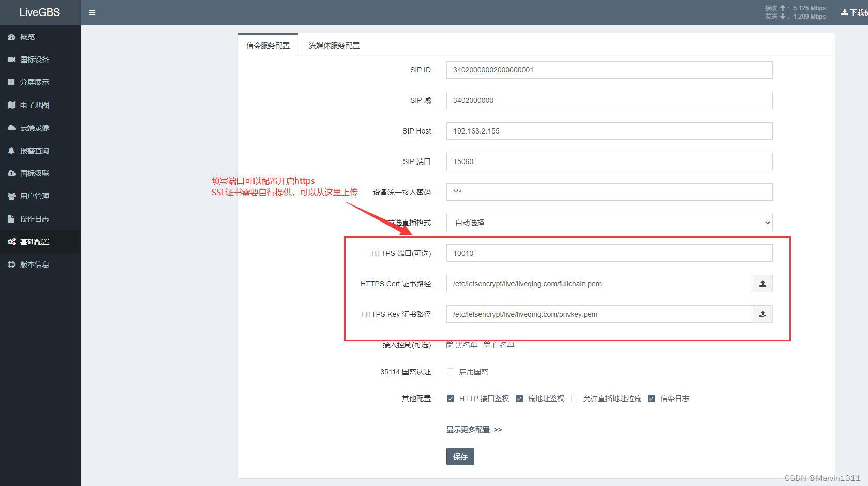The height and width of the screenshot is (486, 868).
Task: Click the 用户管理 users icon
Action: [x=11, y=196]
